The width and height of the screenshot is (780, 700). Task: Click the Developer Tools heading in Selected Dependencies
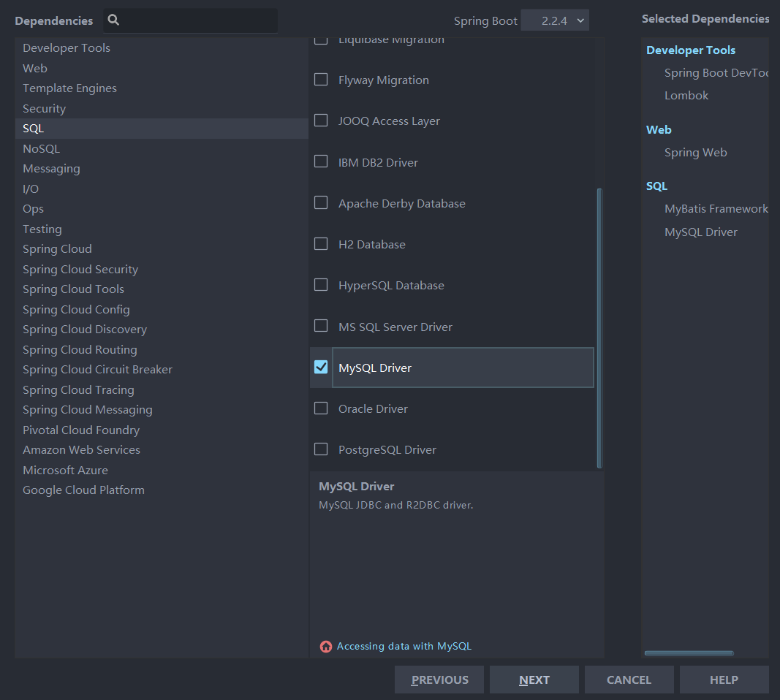[x=691, y=50]
